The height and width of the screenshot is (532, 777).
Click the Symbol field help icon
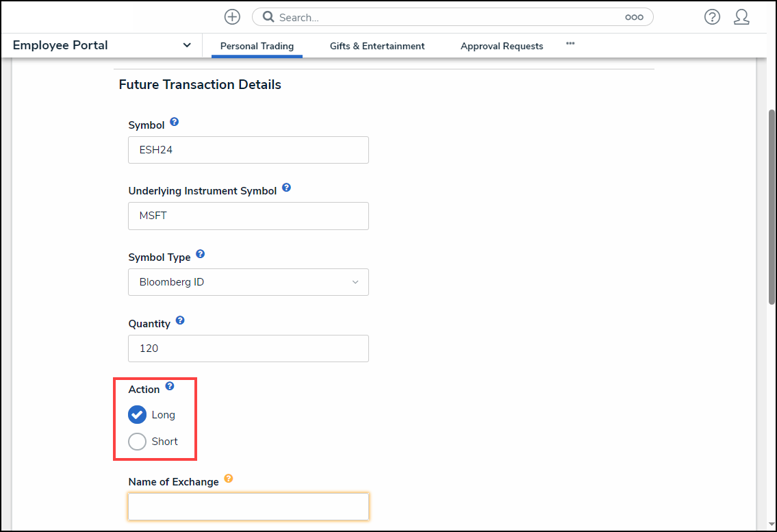pyautogui.click(x=174, y=122)
